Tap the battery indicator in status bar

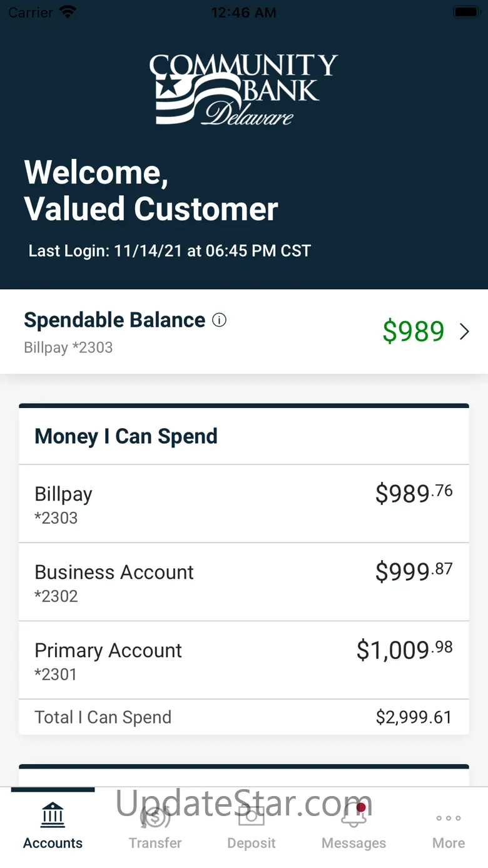tap(465, 12)
